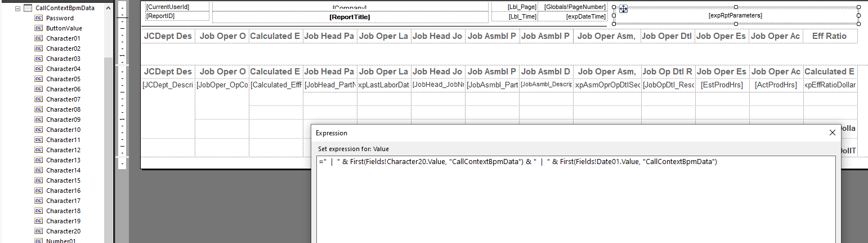Select the [JobAsmbl_Descrip data cell
This screenshot has width=868, height=243.
(546, 85)
